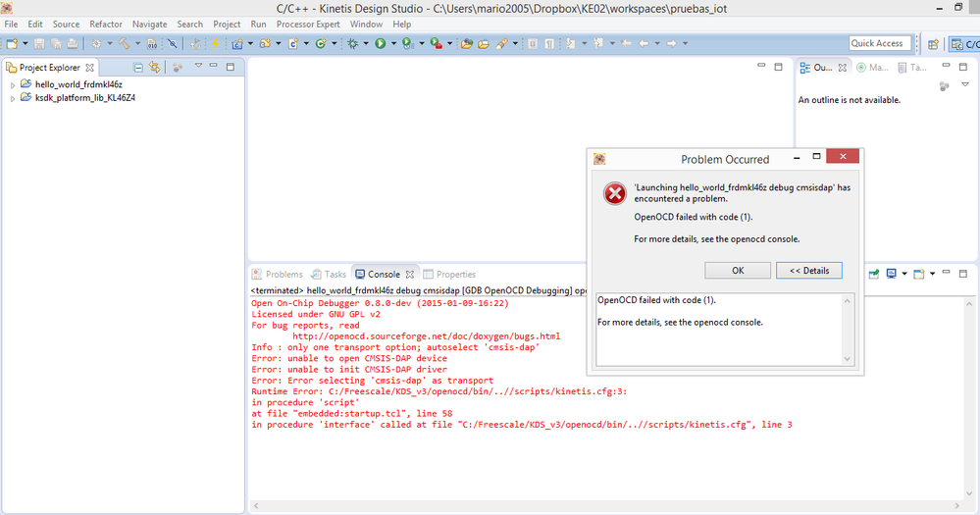Click the lightning bolt Flash icon
This screenshot has height=515, width=980.
click(x=215, y=43)
